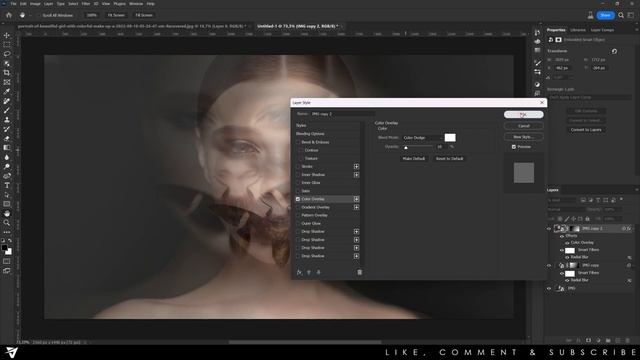Hide the IMG copy layer
This screenshot has height=360, width=640.
549,265
